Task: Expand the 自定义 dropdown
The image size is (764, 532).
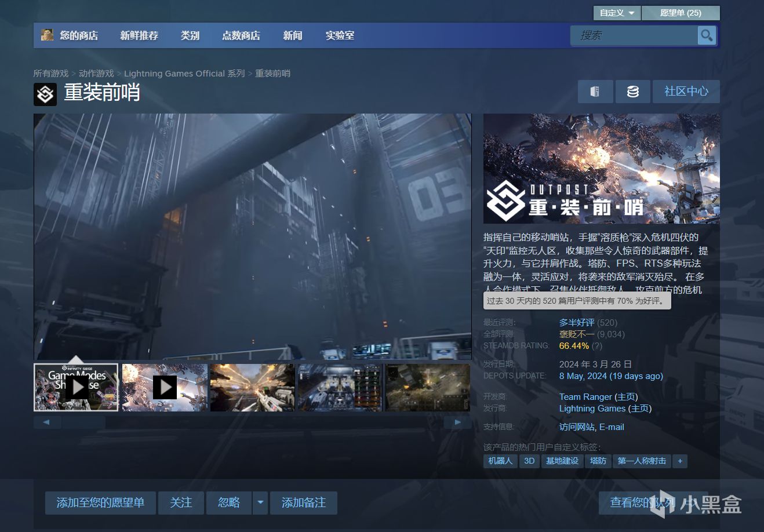Action: 617,13
